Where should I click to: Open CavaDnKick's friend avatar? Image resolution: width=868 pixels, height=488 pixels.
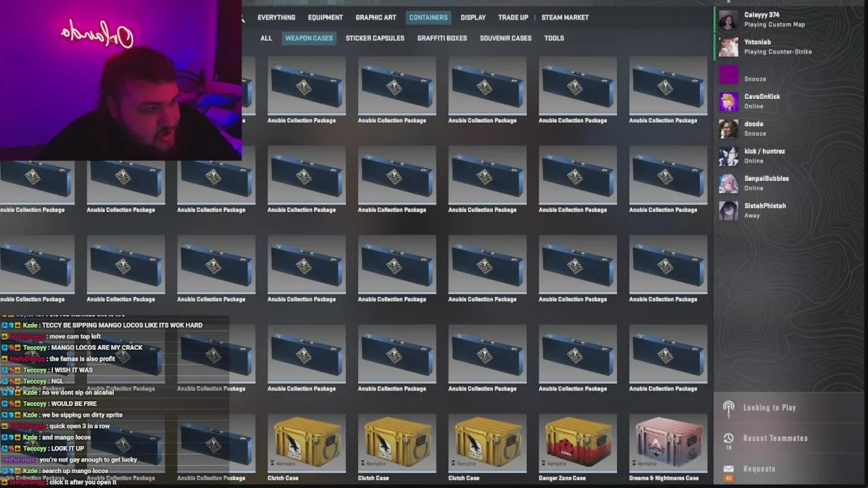click(728, 102)
